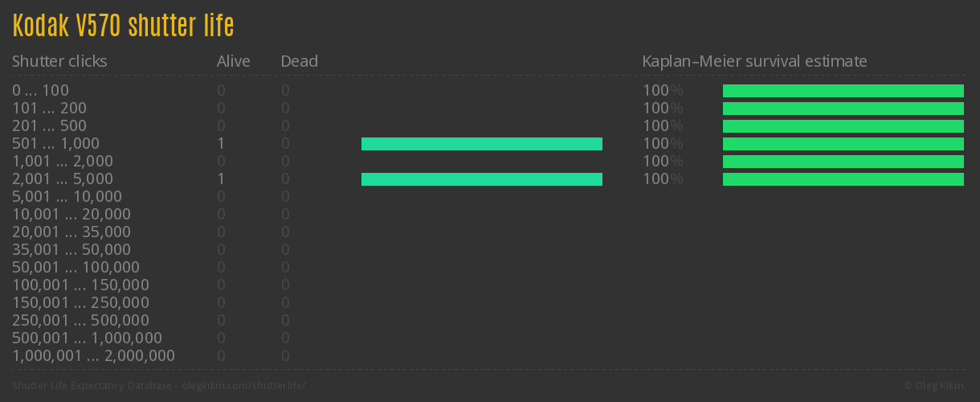Select the 5,001 … 10,000 range label
Viewport: 980px width, 402px height.
pos(67,197)
